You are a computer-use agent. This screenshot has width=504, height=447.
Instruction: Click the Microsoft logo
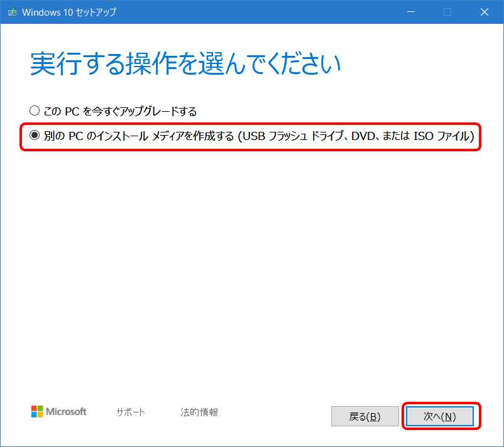tap(58, 411)
